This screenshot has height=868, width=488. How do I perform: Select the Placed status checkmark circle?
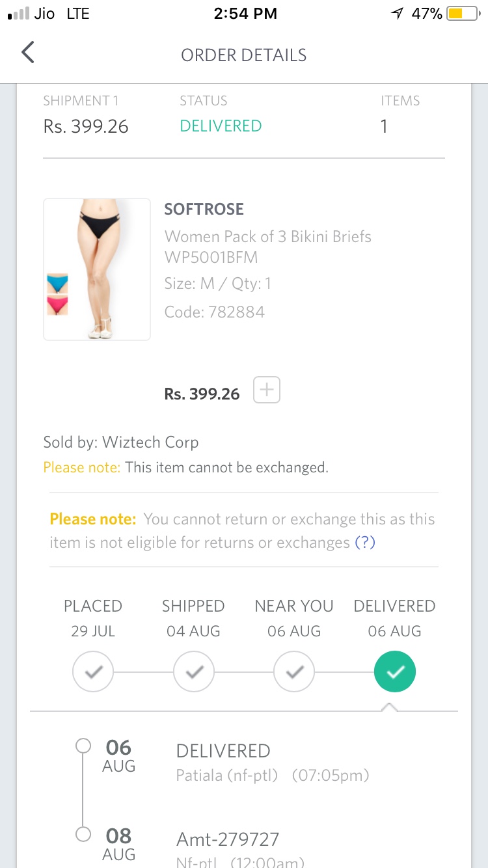[x=93, y=672]
